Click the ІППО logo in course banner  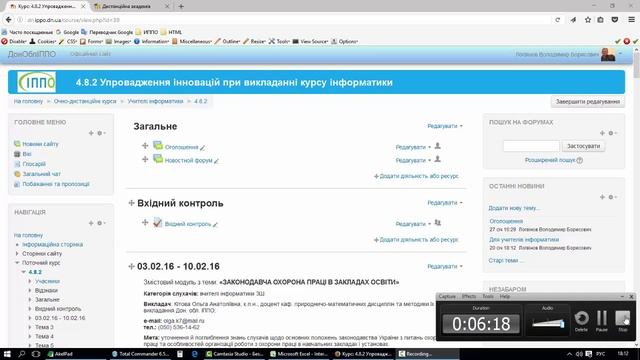point(37,82)
